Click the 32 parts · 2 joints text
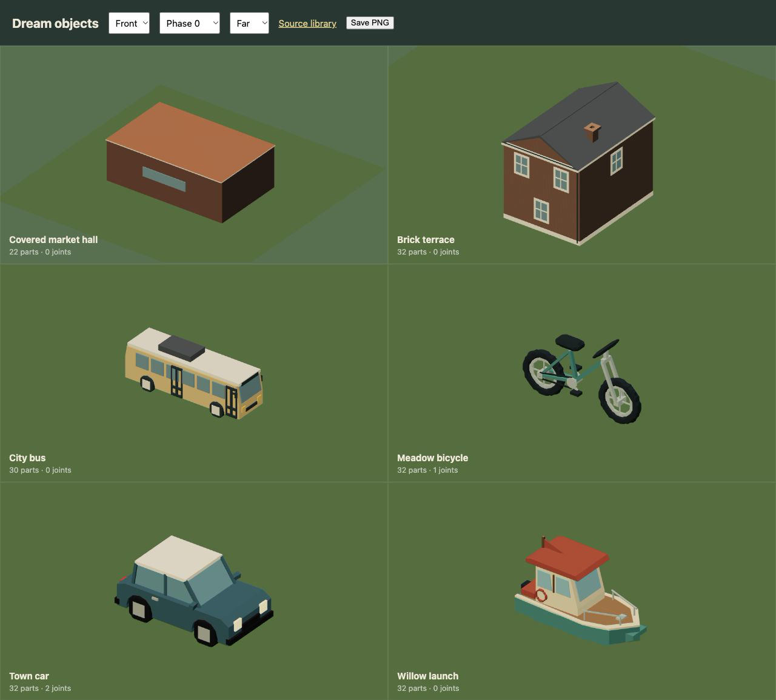Image resolution: width=776 pixels, height=700 pixels. tap(40, 688)
